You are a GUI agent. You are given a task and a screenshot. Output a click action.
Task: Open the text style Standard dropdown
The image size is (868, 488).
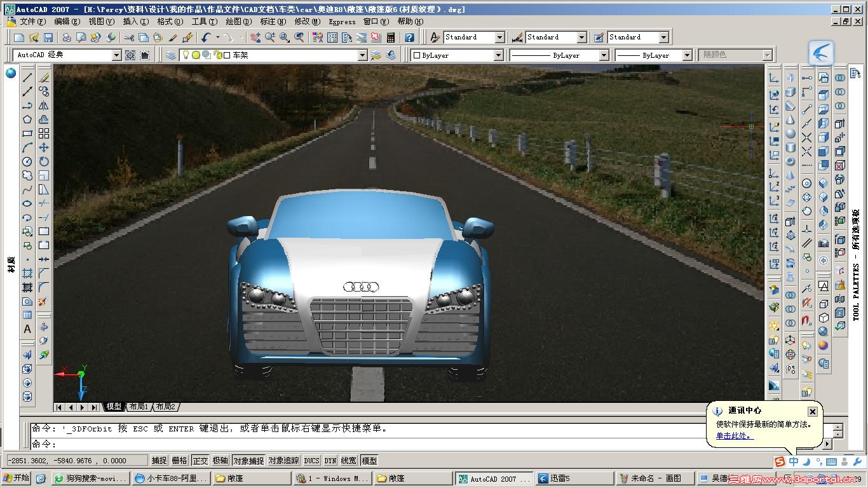coord(499,37)
